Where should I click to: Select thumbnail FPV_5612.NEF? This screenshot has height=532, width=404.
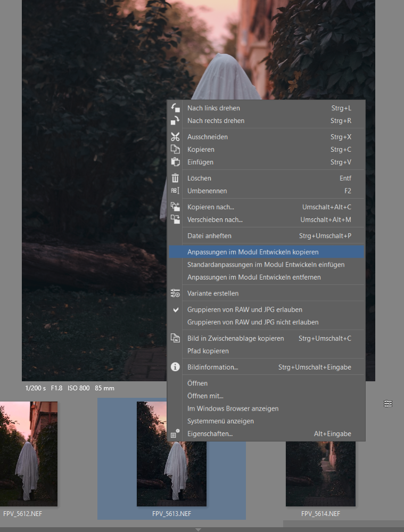(x=29, y=454)
